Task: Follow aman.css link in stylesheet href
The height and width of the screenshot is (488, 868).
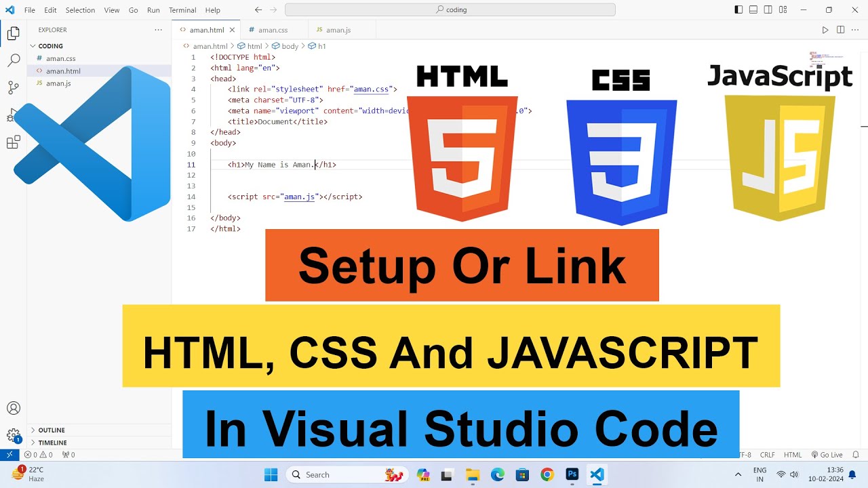Action: pyautogui.click(x=372, y=89)
